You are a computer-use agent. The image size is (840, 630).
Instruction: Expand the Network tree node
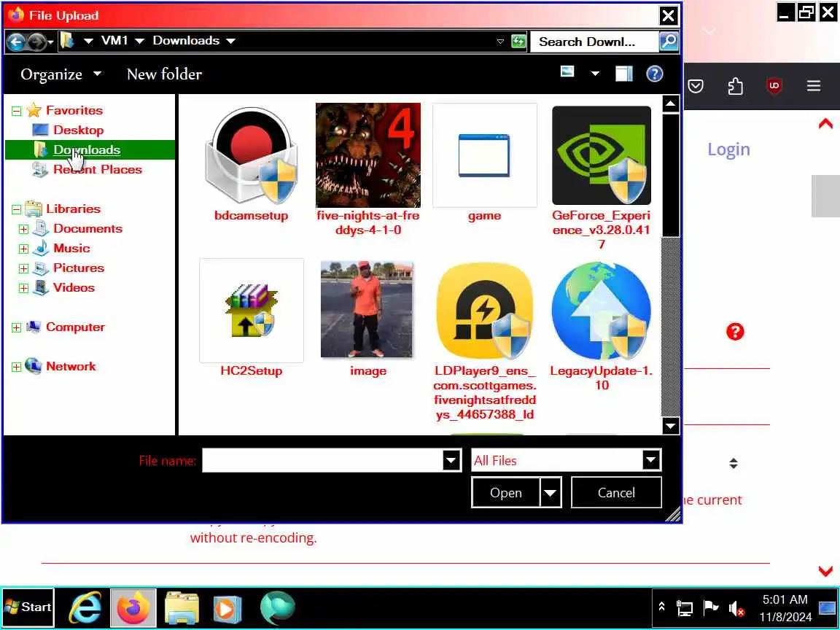tap(17, 367)
